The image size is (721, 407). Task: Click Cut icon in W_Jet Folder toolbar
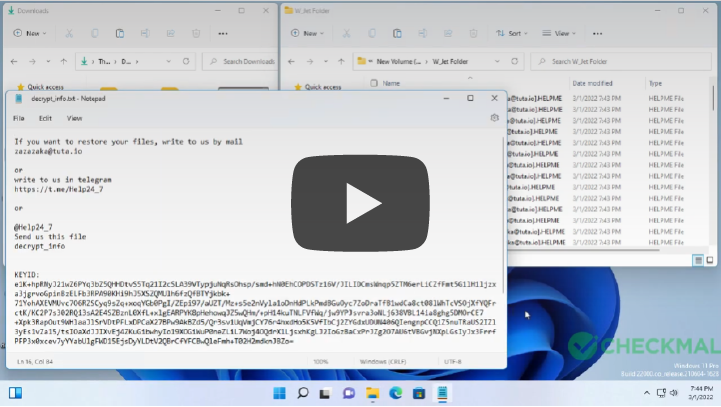[346, 33]
